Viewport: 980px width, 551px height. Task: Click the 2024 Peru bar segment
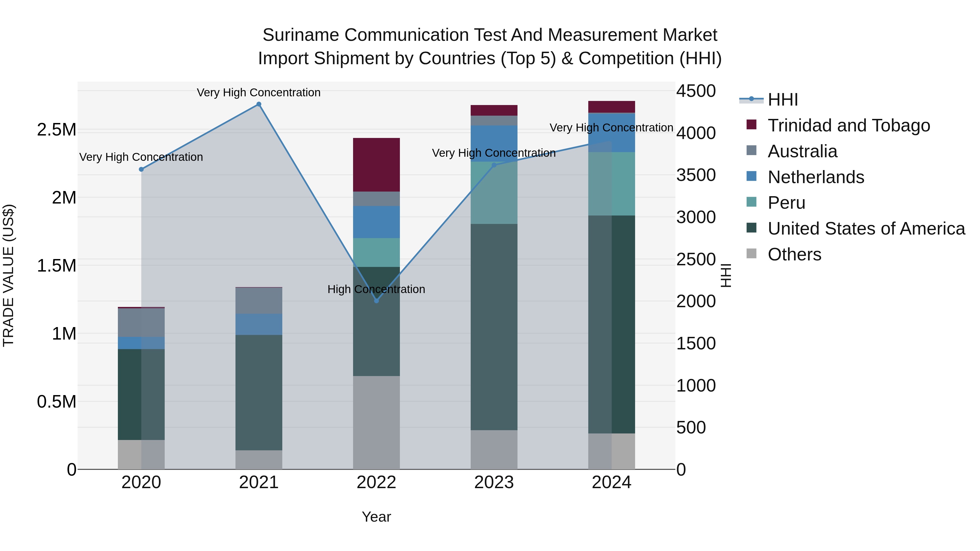click(611, 184)
